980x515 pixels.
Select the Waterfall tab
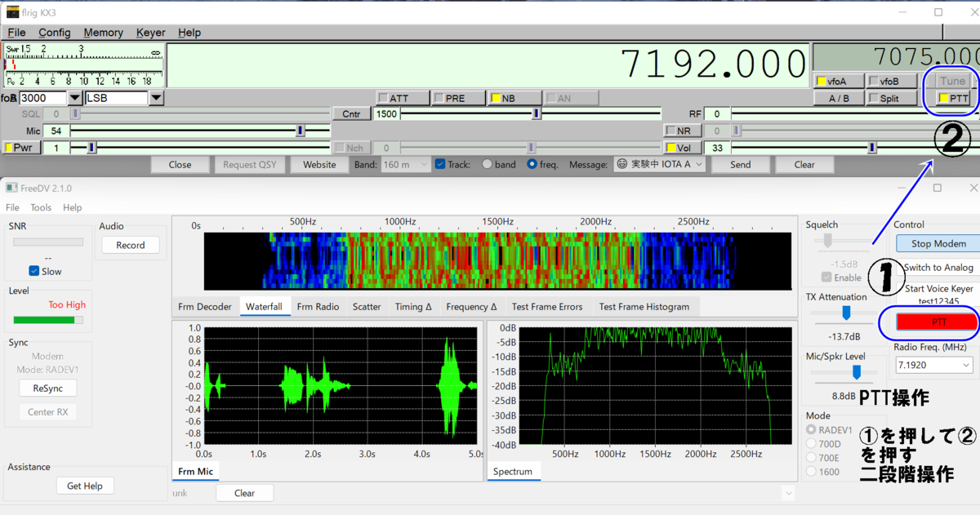click(265, 307)
